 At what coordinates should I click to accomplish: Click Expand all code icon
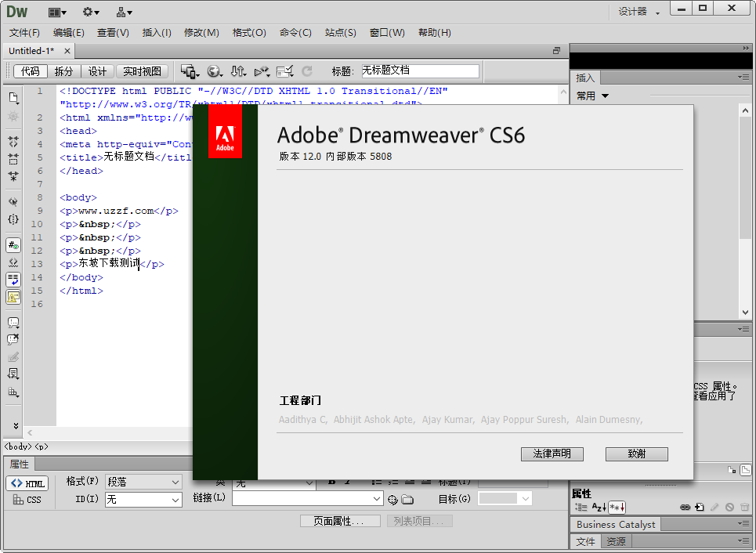pyautogui.click(x=13, y=176)
